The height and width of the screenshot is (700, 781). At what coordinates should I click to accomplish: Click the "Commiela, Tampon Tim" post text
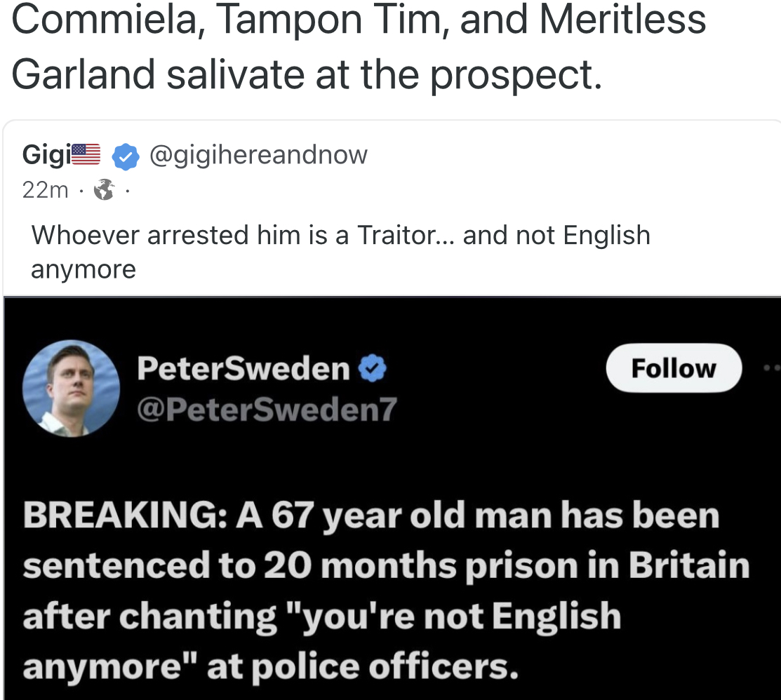tap(358, 21)
